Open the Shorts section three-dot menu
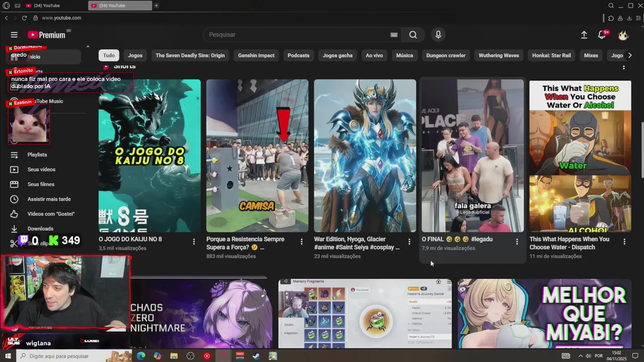 tap(624, 67)
